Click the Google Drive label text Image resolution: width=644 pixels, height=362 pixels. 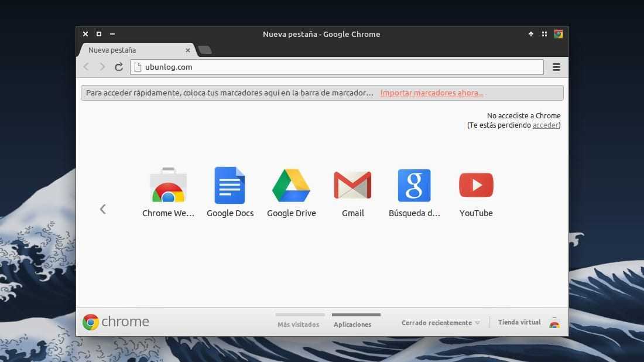[x=292, y=213]
